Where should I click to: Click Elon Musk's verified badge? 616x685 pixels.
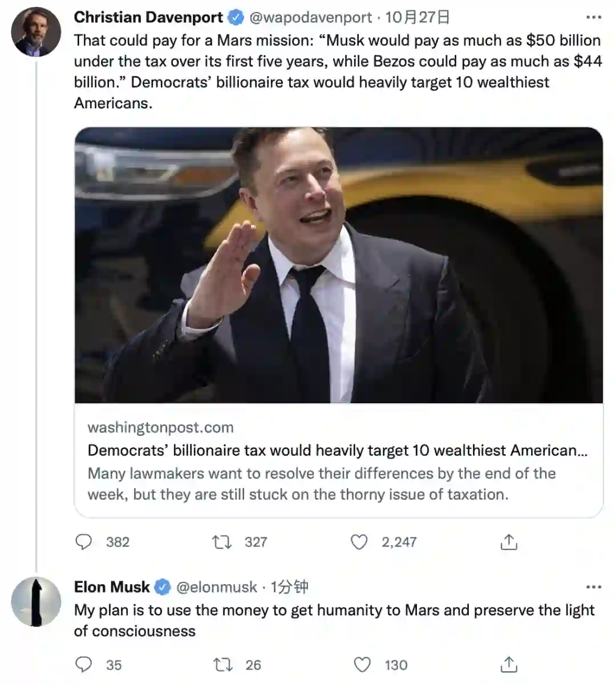[163, 587]
